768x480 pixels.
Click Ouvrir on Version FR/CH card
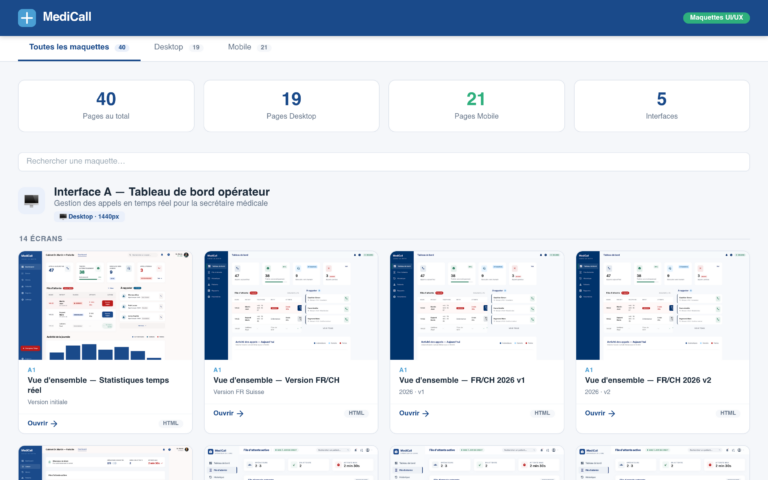point(228,413)
